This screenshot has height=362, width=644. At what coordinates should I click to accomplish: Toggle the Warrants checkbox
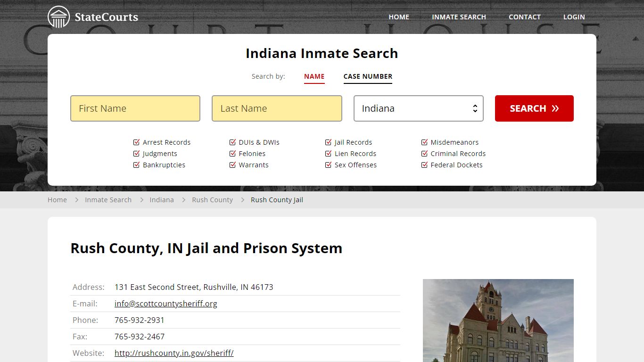click(x=232, y=165)
